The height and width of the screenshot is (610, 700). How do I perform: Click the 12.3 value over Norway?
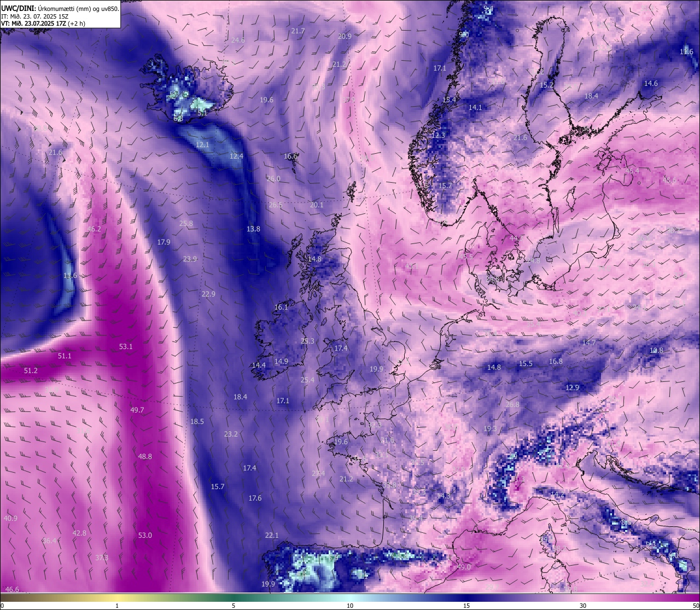tap(438, 135)
